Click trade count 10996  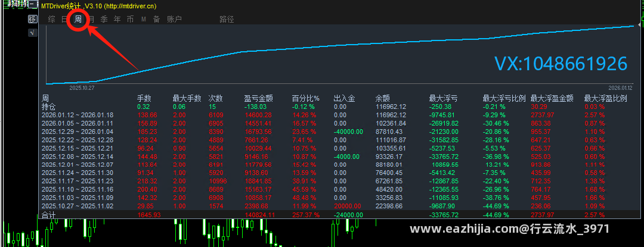pos(218,181)
